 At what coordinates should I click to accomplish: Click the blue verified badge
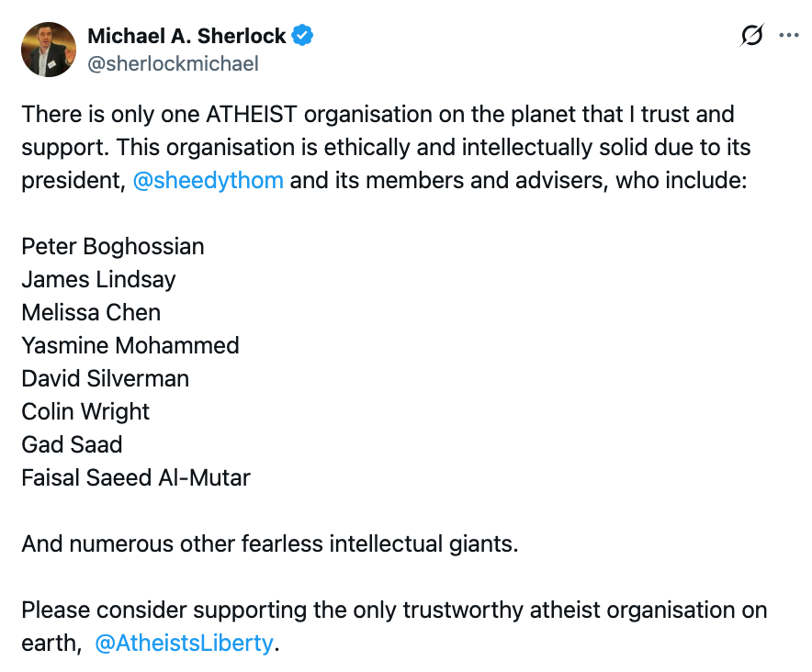point(303,36)
